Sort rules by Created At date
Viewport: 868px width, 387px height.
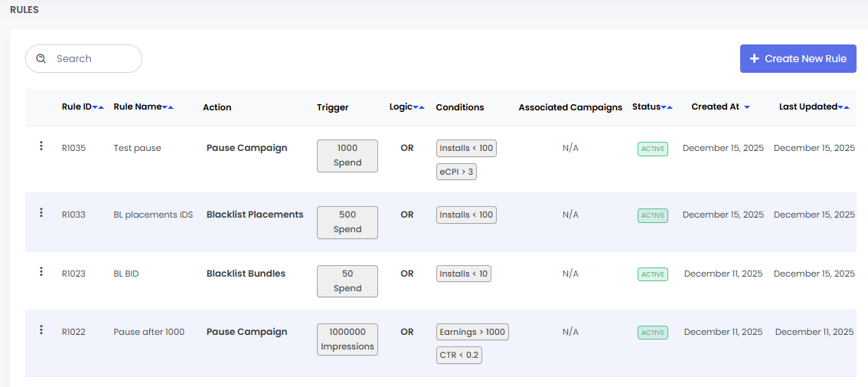pyautogui.click(x=746, y=107)
